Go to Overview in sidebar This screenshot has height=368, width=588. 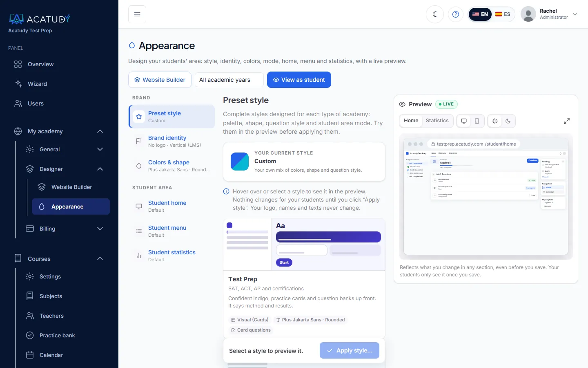(x=59, y=64)
